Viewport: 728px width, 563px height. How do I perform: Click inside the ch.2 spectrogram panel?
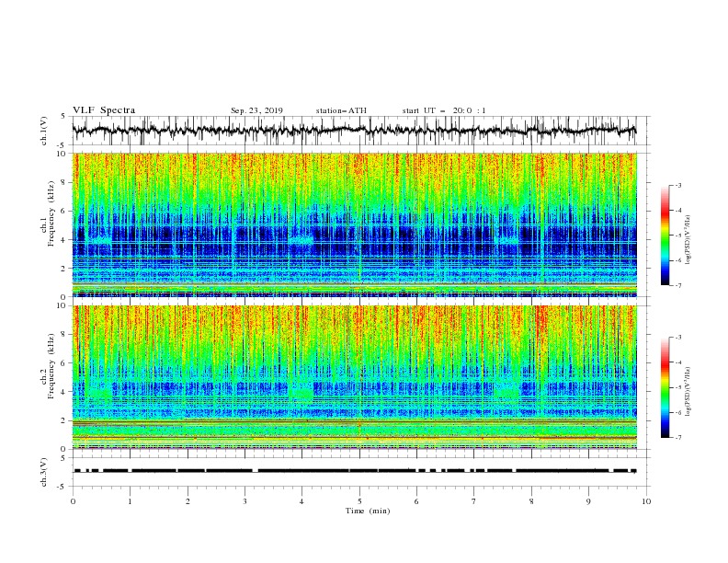tap(354, 377)
